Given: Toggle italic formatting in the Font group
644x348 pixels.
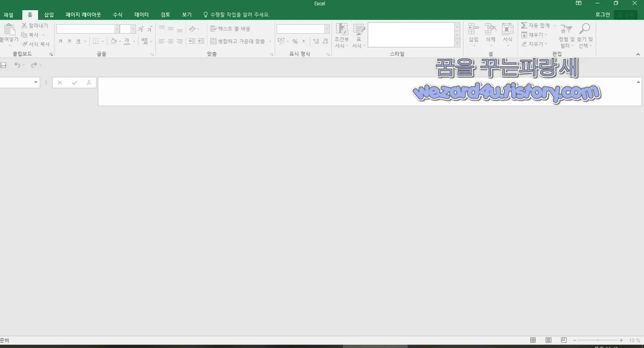Looking at the screenshot, I should pyautogui.click(x=69, y=41).
